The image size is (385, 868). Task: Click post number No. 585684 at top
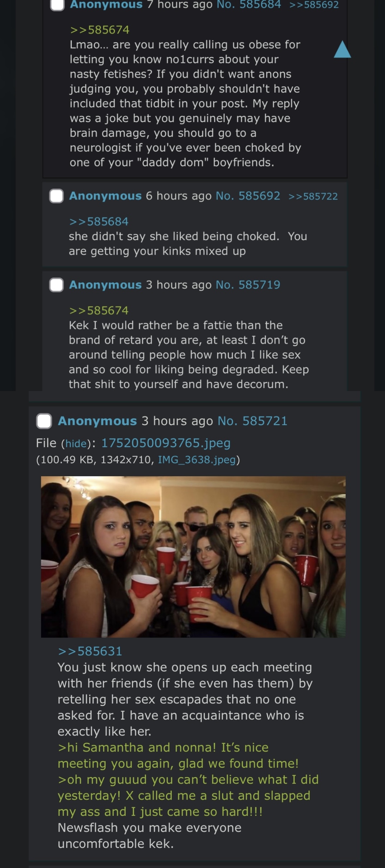[x=249, y=5]
